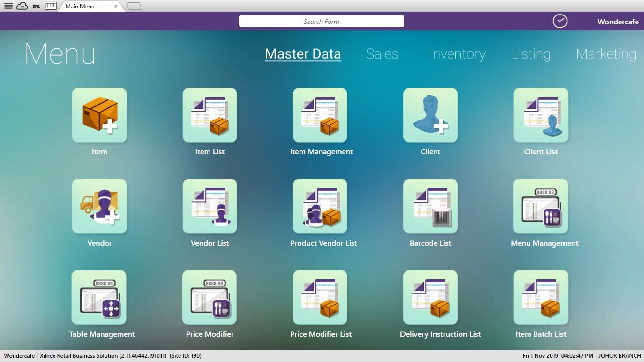Click the Xilnex Retail Business Solution version text

(103, 356)
